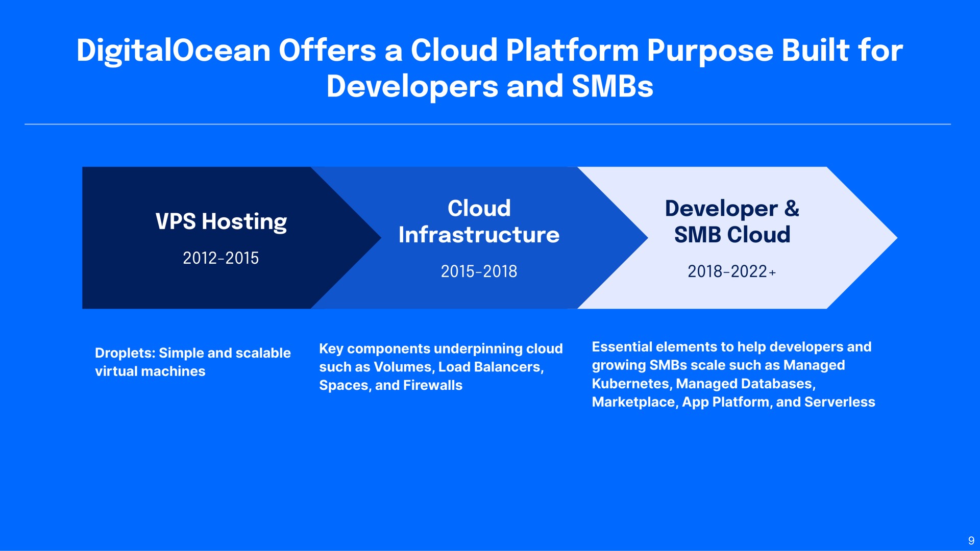Click the '2015-2018' date range
Screen dimensions: 980x551
[479, 271]
